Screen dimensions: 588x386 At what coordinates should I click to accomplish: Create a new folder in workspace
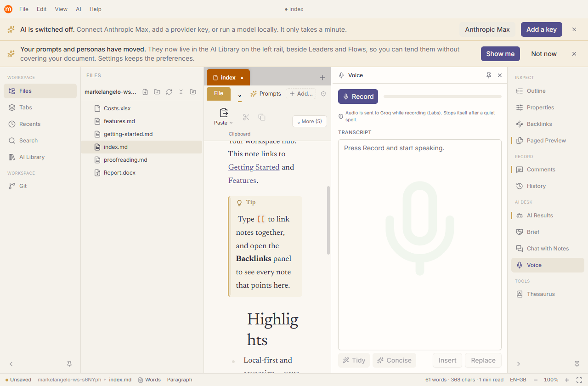point(157,92)
